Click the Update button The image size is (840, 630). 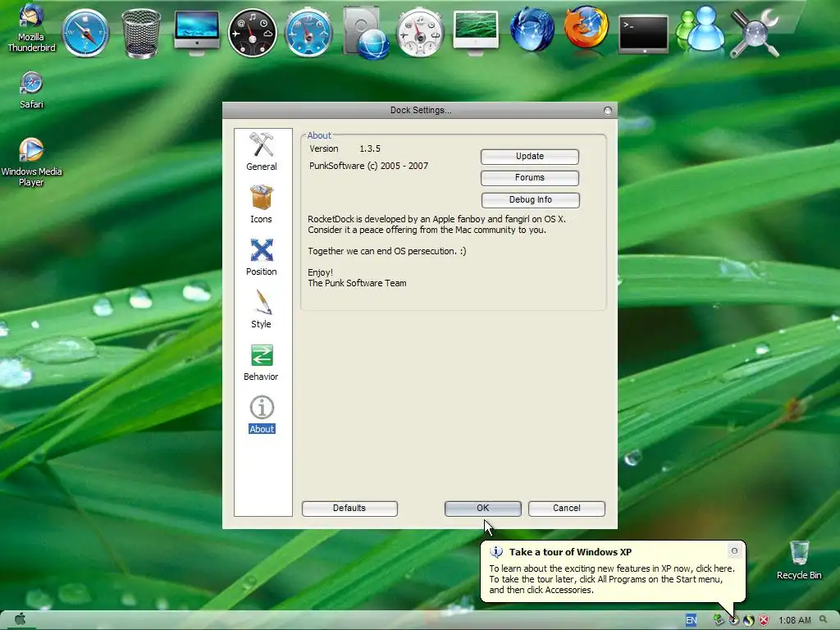point(530,157)
